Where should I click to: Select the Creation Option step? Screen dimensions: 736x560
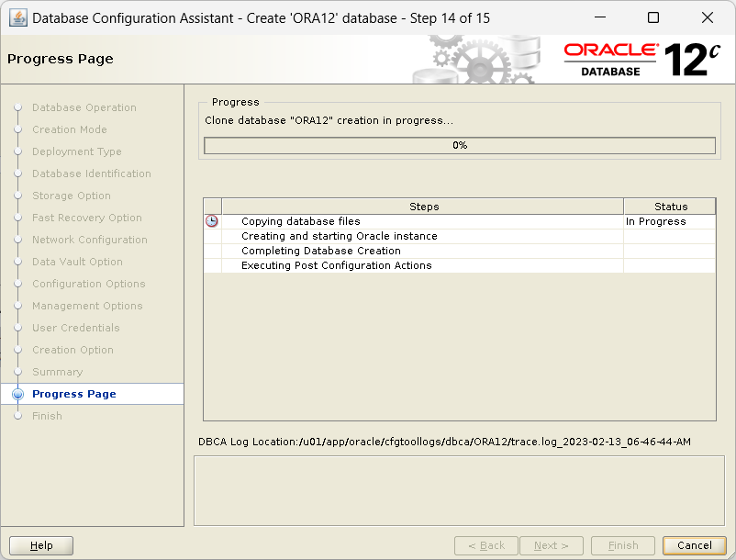(72, 350)
